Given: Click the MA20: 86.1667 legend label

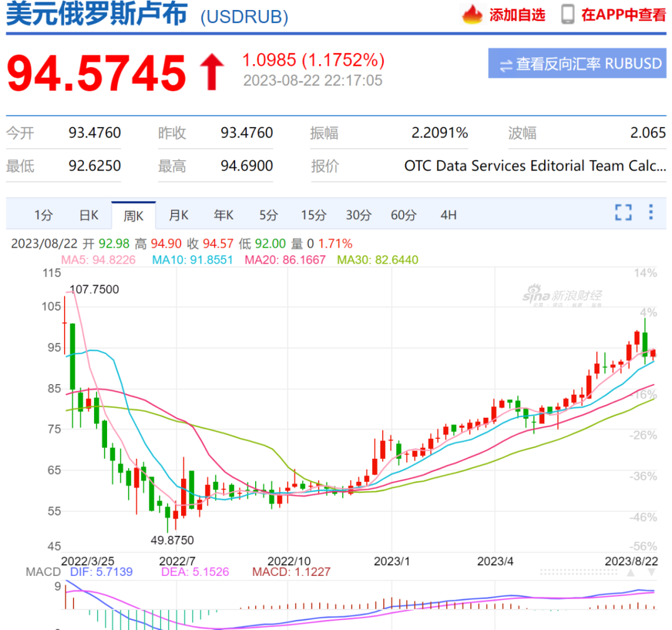Looking at the screenshot, I should [x=285, y=260].
